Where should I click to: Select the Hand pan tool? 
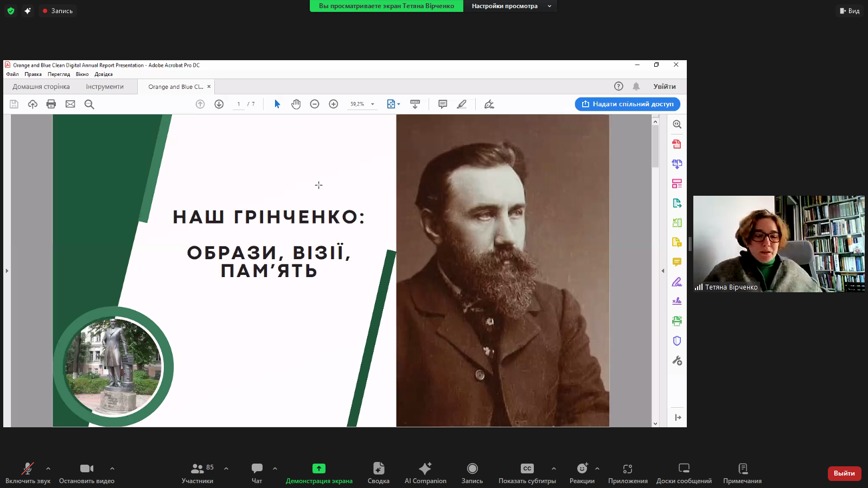296,104
